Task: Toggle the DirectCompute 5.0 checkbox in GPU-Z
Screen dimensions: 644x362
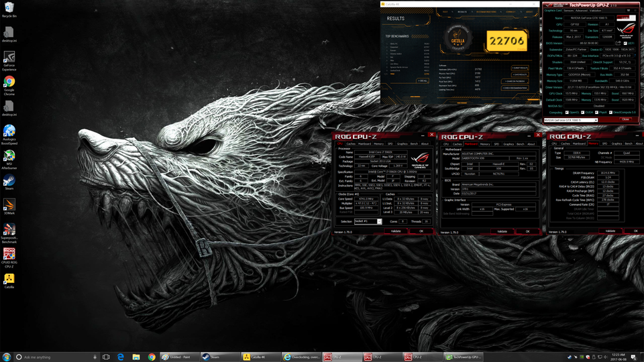Action: (x=610, y=113)
